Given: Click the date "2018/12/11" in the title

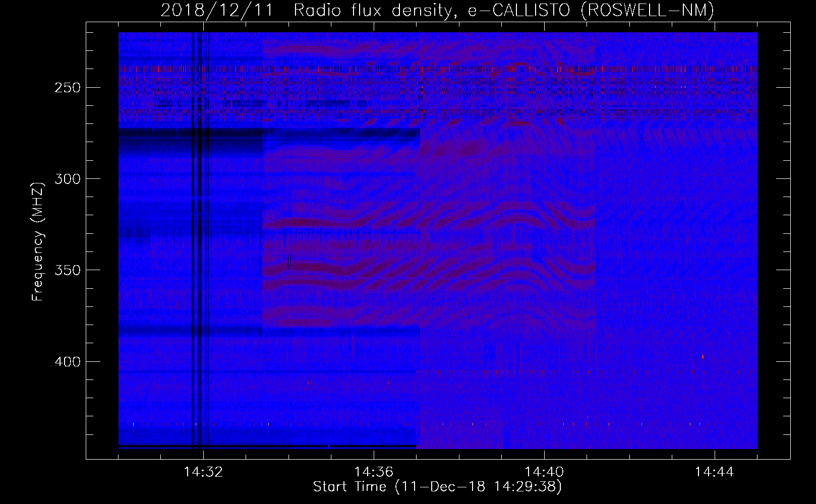Looking at the screenshot, I should (217, 10).
